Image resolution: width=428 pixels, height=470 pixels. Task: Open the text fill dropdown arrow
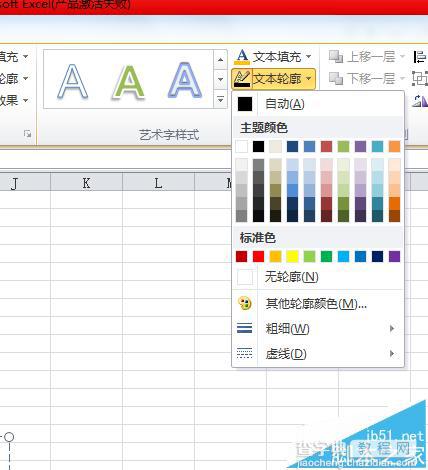point(309,56)
